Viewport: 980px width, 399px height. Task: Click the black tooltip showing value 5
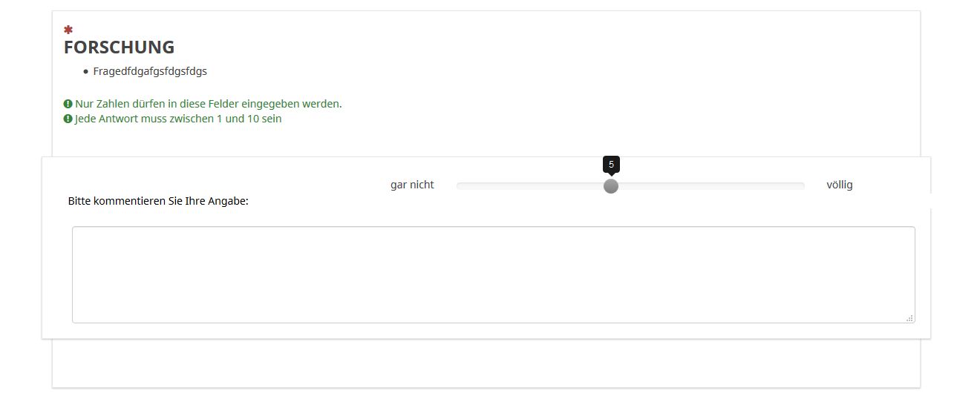click(x=611, y=165)
